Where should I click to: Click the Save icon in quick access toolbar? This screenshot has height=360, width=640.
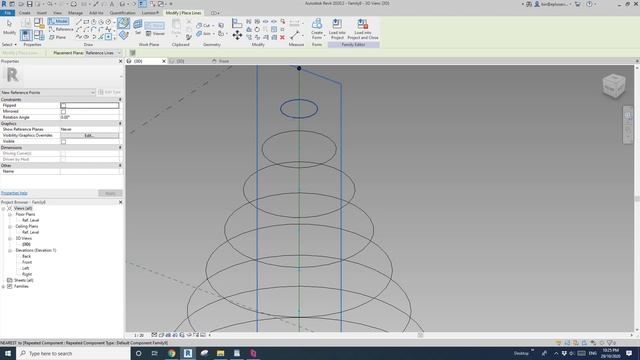(29, 4)
